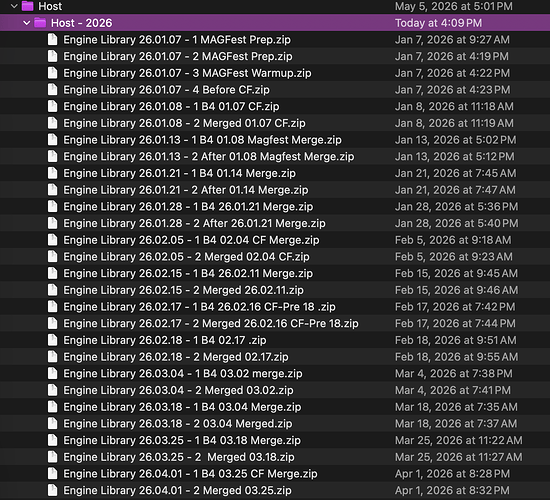The width and height of the screenshot is (550, 500).
Task: Click the Host - 2026 purple folder icon
Action: (40, 23)
